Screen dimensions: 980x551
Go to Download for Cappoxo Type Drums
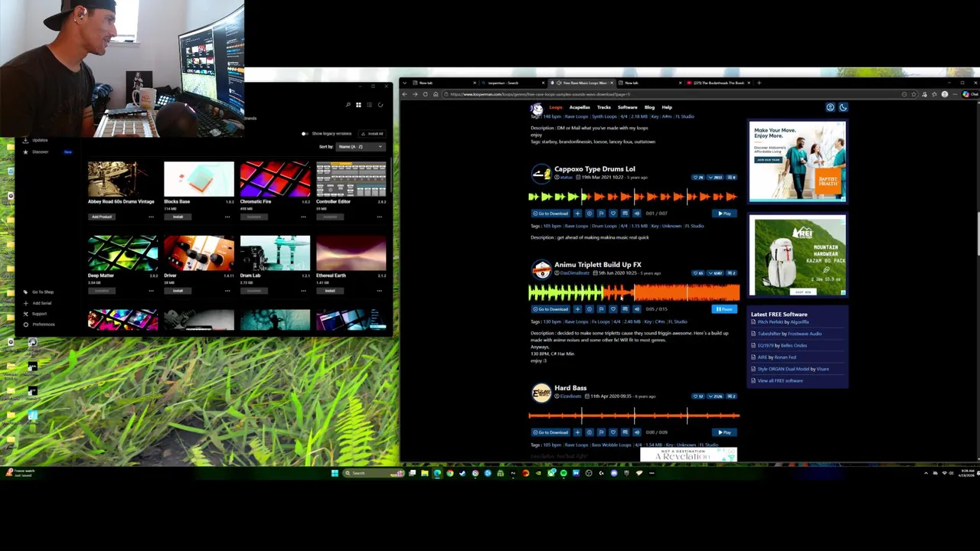(550, 214)
